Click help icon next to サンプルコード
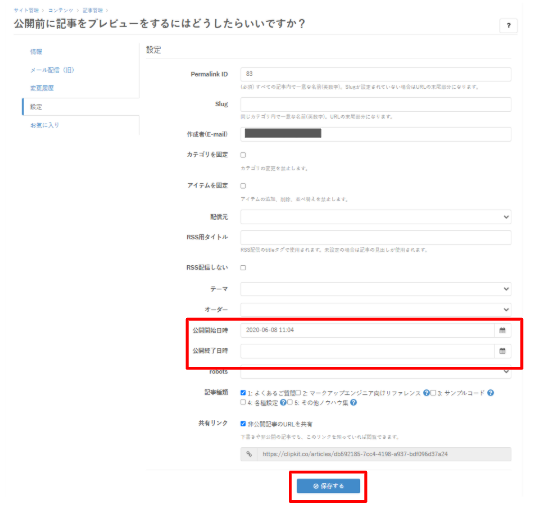Screen dimensions: 559x507 [491, 393]
